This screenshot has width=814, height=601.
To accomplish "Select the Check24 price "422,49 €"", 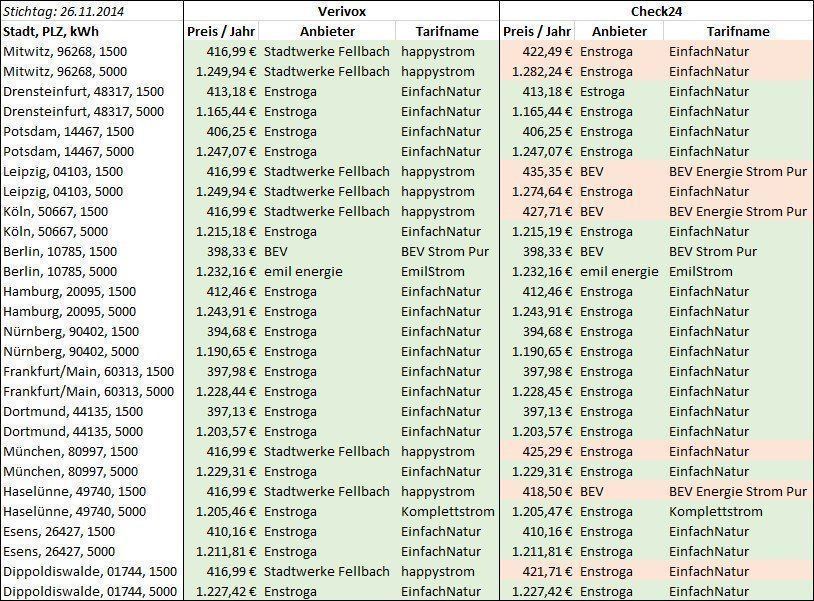I will coord(547,51).
